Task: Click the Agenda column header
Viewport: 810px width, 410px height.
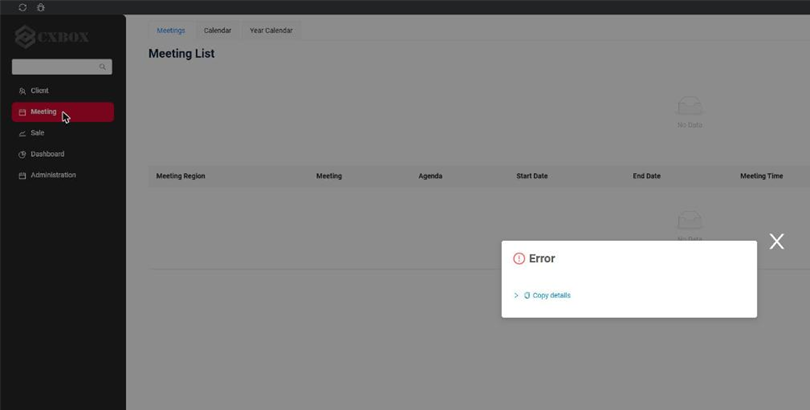Action: coord(430,176)
